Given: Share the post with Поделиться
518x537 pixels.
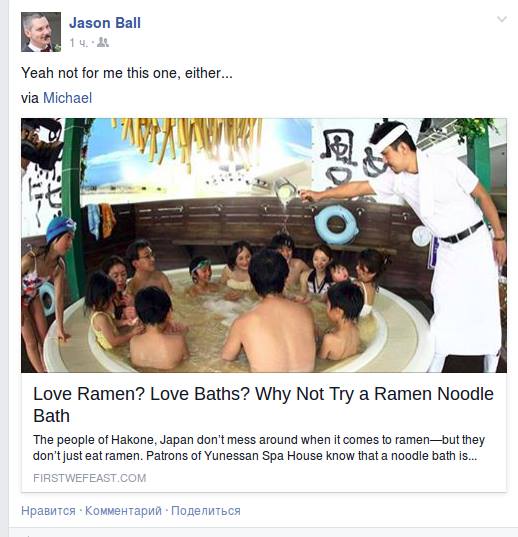Looking at the screenshot, I should [x=206, y=511].
